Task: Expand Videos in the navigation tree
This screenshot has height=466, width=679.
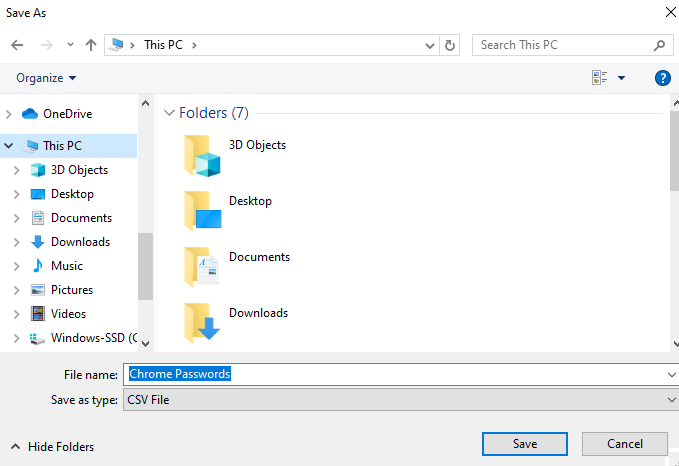Action: coord(16,314)
